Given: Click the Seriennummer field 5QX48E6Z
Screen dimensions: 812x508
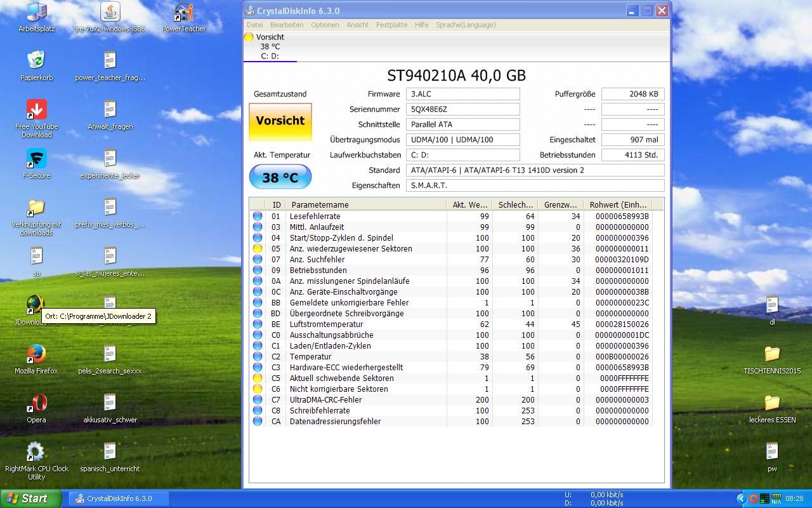Looking at the screenshot, I should [x=462, y=109].
